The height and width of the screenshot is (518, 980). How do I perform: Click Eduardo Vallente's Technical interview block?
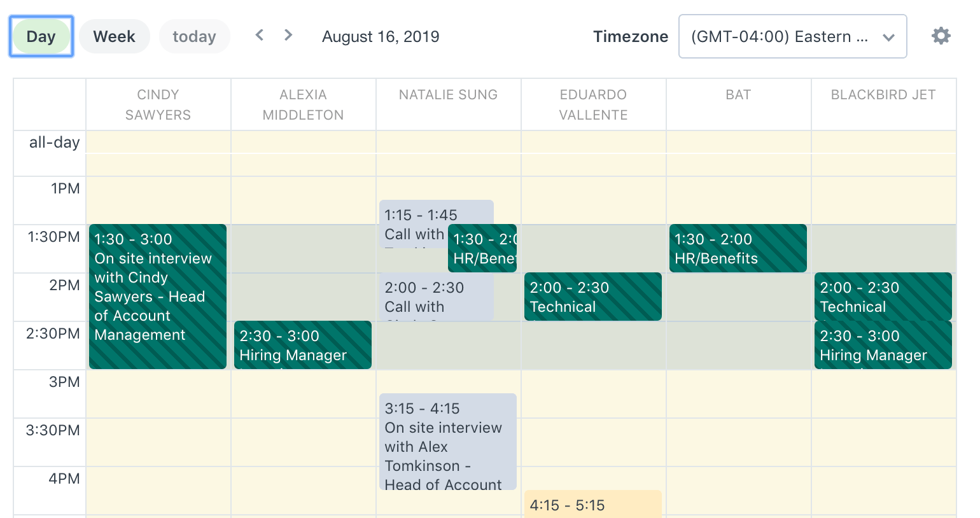(x=592, y=296)
